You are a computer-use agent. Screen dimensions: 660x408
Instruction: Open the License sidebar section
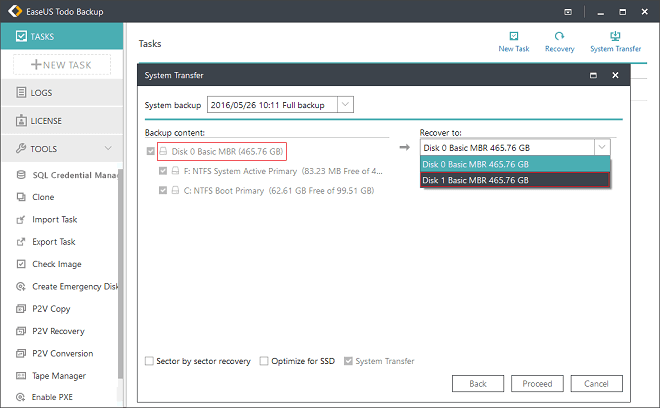(62, 120)
